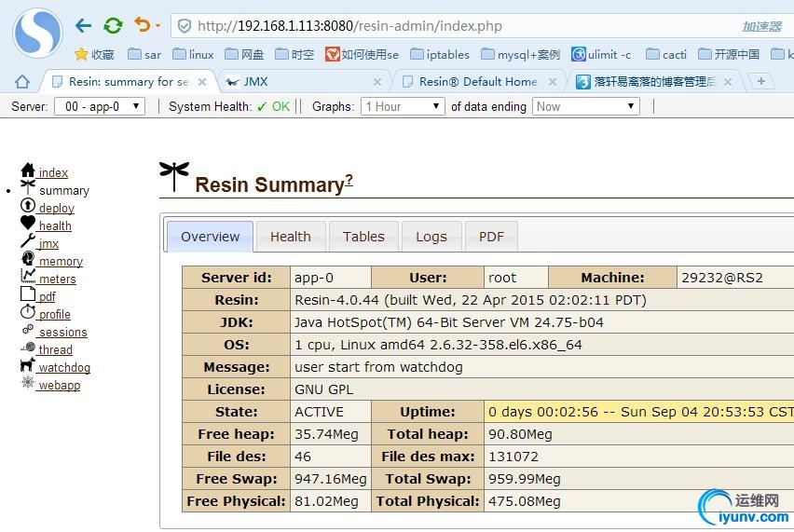Click the orange undo arrow icon

pyautogui.click(x=143, y=24)
